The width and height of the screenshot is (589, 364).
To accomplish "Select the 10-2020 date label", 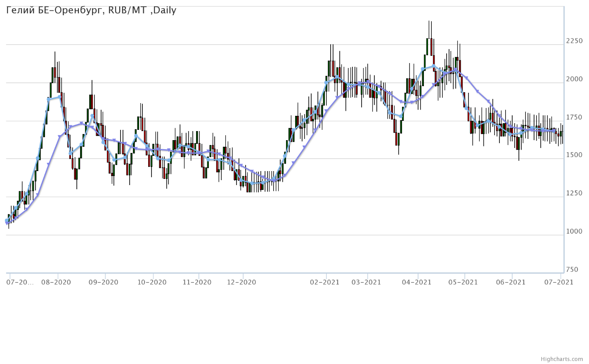I will tap(152, 282).
